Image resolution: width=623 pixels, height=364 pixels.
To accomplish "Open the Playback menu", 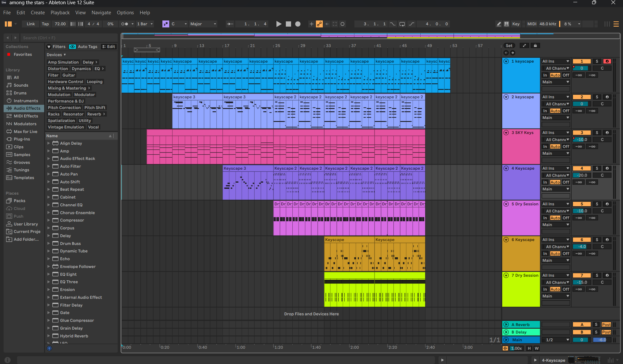I will 60,13.
